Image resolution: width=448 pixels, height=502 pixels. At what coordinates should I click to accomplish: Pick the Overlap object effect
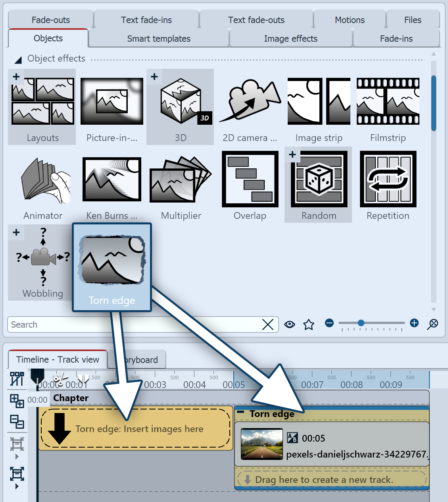(250, 180)
